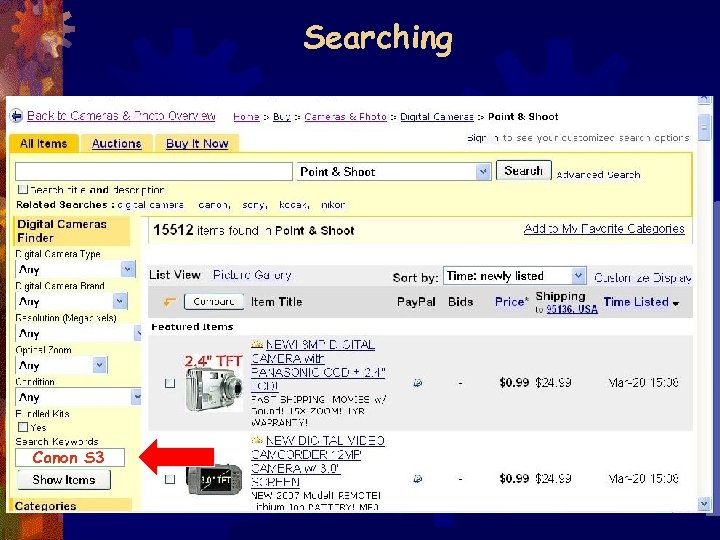Screen dimensions: 720x540
Task: Click the orange select-arrow icon beside Compare
Action: click(169, 302)
